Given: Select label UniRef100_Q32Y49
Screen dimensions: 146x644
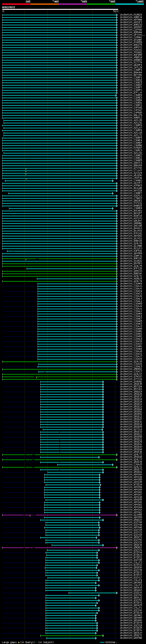Looking at the screenshot, I should pyautogui.click(x=131, y=522).
